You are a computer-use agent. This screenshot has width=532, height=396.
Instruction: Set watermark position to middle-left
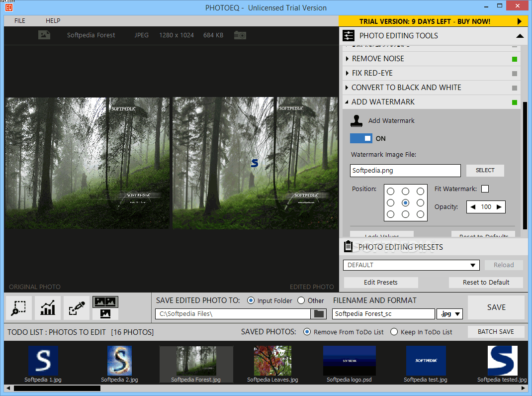coord(390,203)
